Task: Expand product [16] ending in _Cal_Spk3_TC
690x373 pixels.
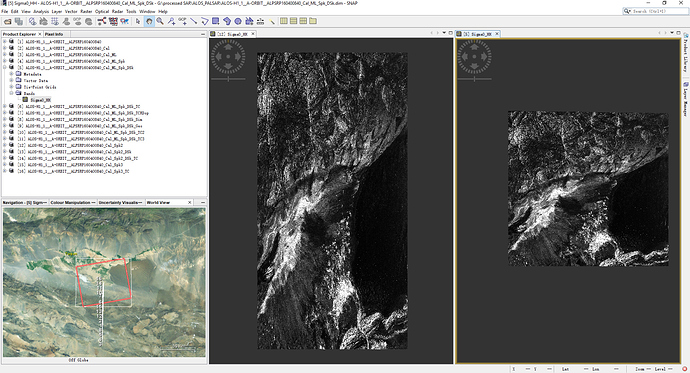Action: (x=5, y=171)
